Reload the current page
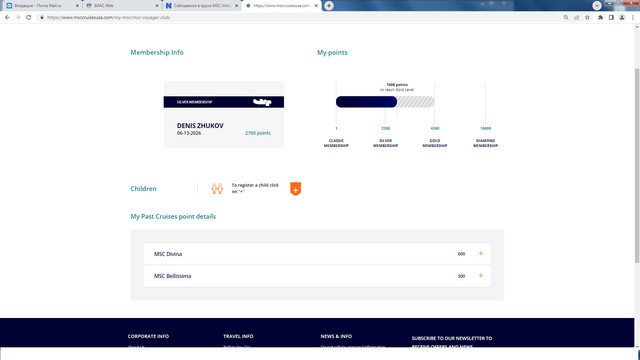 [29, 18]
